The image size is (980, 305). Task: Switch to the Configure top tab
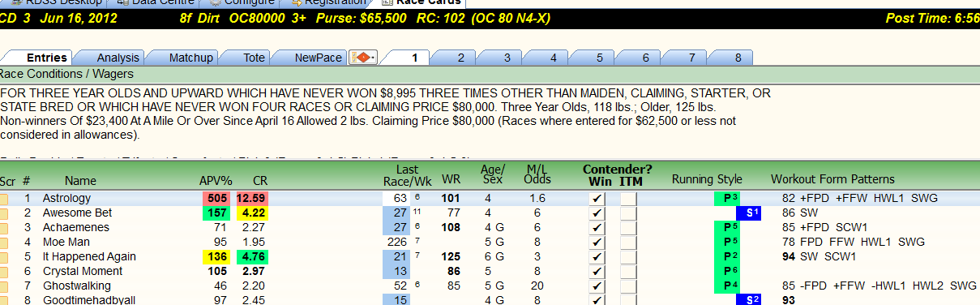click(242, 2)
